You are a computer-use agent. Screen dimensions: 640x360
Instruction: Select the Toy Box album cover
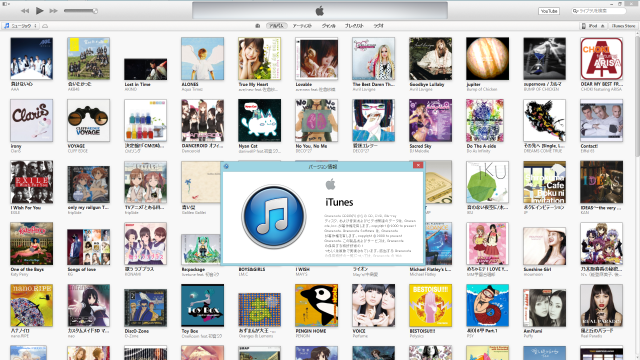click(x=202, y=306)
